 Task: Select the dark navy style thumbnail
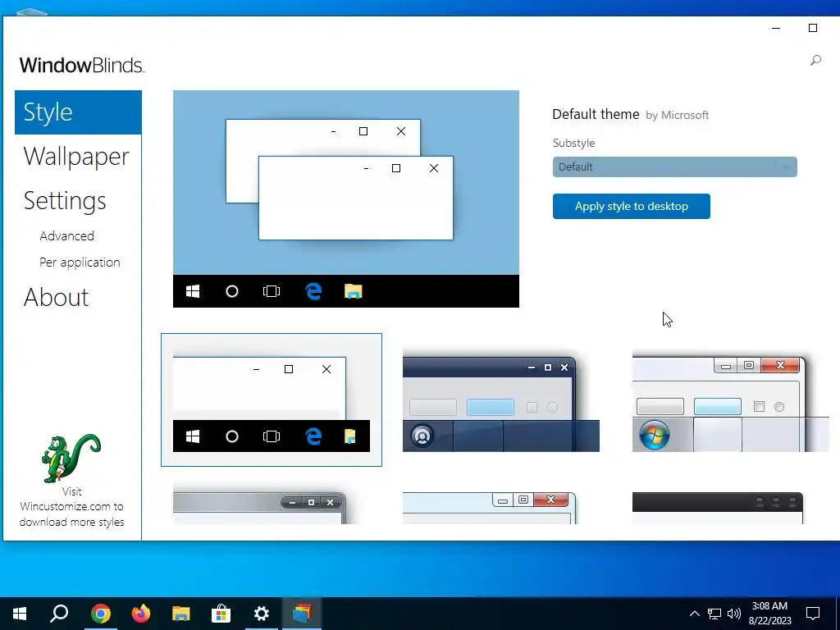click(501, 402)
